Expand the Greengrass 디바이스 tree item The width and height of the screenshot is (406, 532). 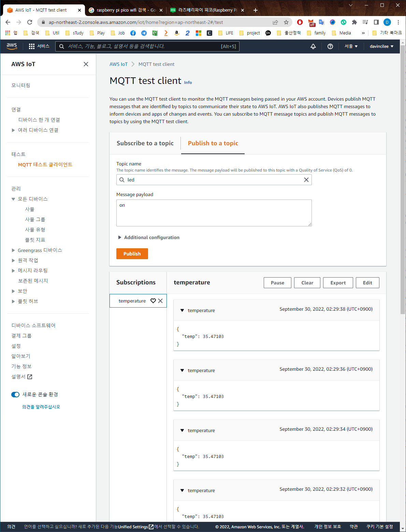click(13, 250)
